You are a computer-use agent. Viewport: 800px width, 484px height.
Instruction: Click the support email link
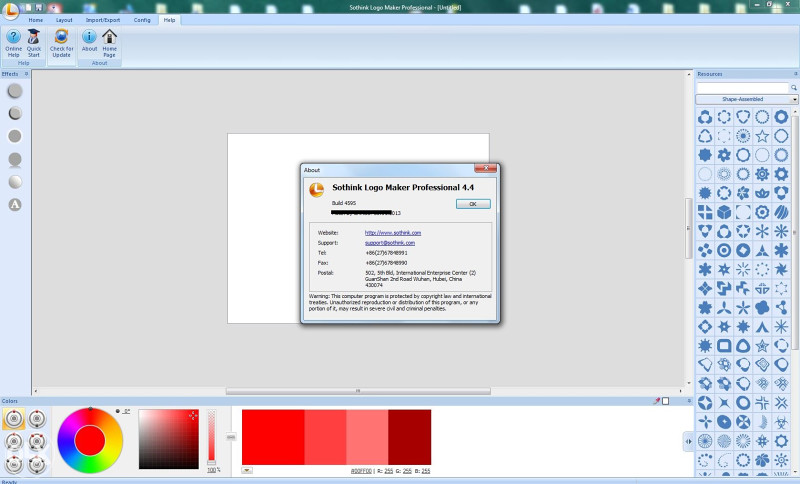(390, 243)
